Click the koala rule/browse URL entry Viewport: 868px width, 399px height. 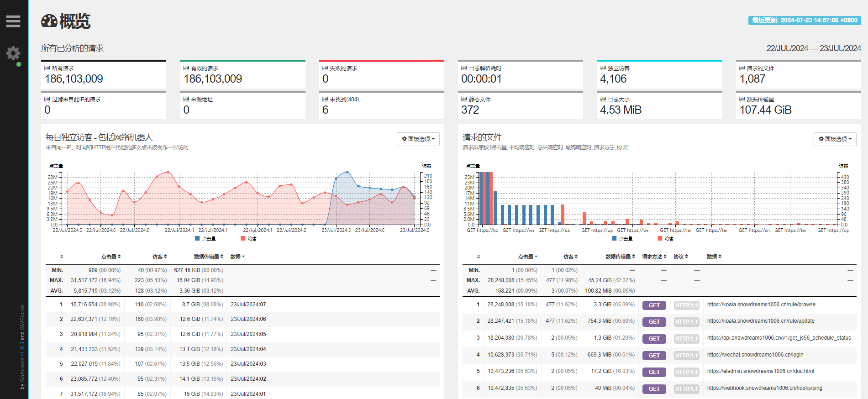[x=761, y=304]
